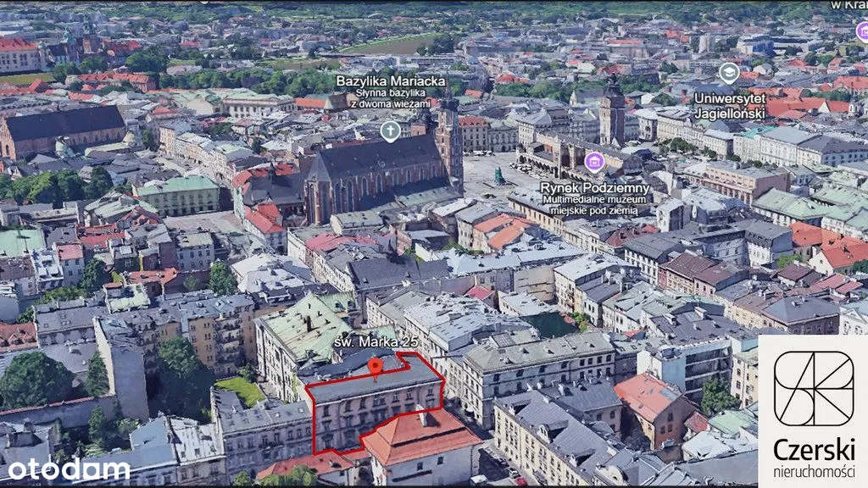Click the 'Słynna bazylika z dwoma wieżami' description
The image size is (868, 488).
(x=391, y=97)
